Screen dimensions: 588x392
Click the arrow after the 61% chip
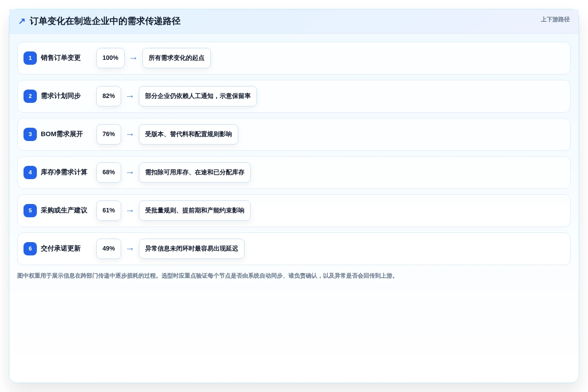(x=130, y=211)
